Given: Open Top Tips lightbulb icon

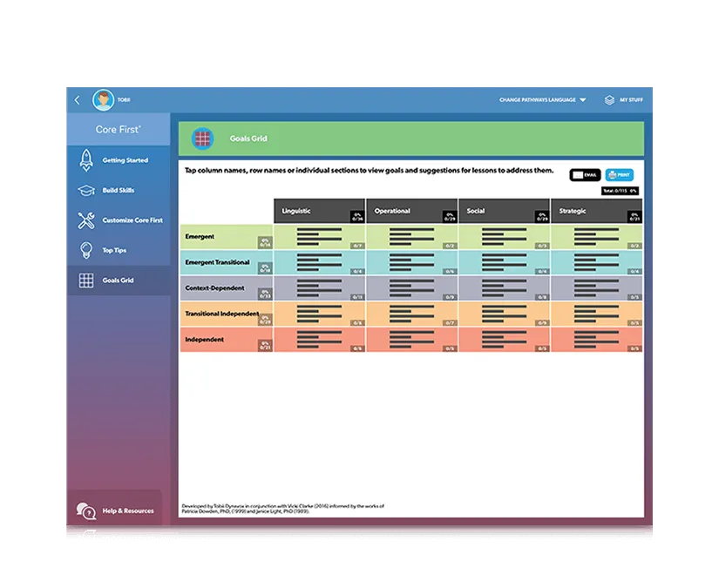Looking at the screenshot, I should click(86, 250).
